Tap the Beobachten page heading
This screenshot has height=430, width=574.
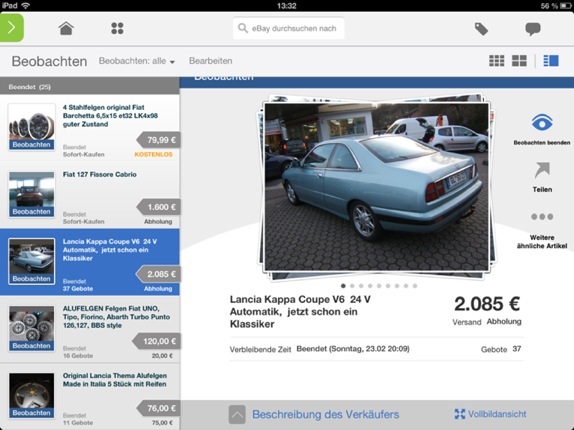point(49,61)
